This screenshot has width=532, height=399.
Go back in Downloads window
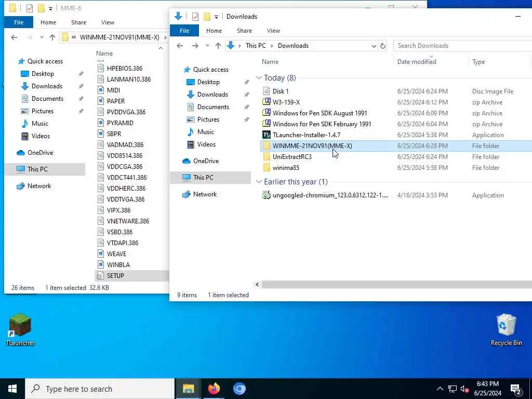[x=180, y=46]
